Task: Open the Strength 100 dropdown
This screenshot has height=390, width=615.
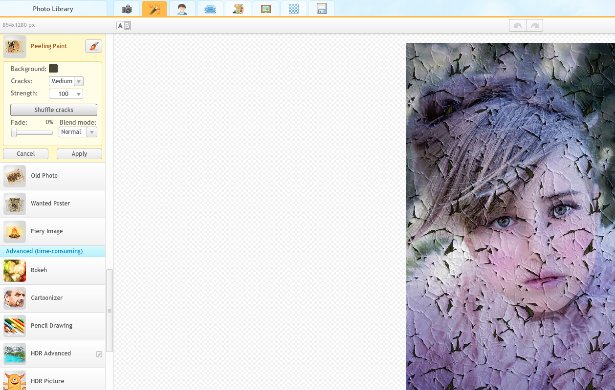Action: point(66,93)
